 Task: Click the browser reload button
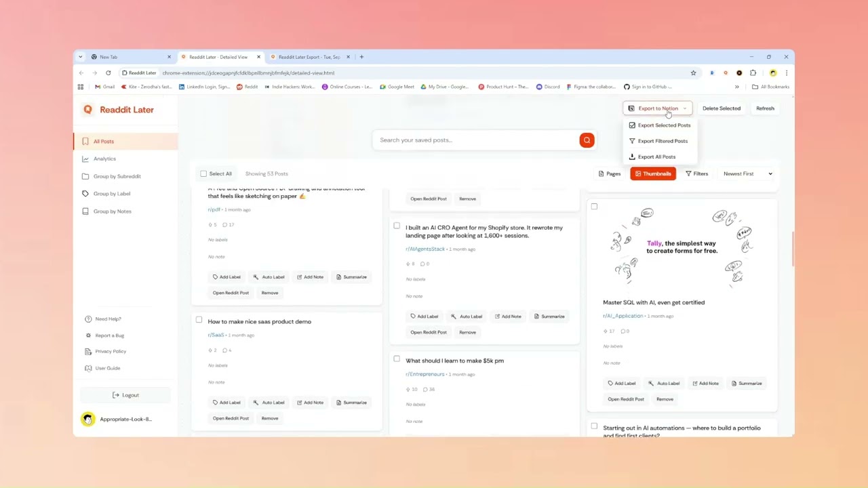(108, 73)
